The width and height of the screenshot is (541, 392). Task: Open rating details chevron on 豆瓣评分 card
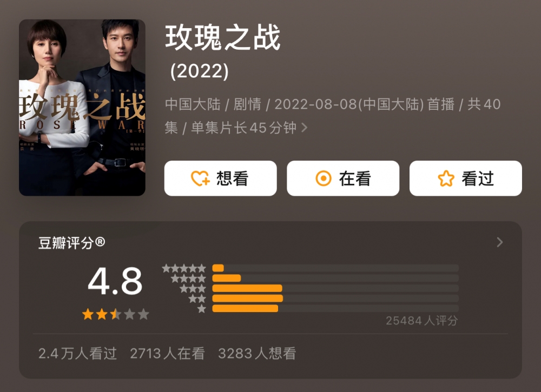500,242
